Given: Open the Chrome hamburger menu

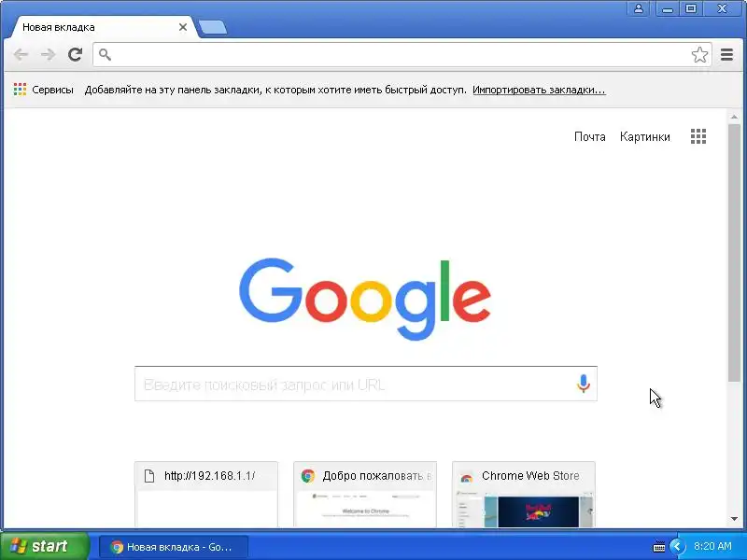Looking at the screenshot, I should pyautogui.click(x=726, y=55).
